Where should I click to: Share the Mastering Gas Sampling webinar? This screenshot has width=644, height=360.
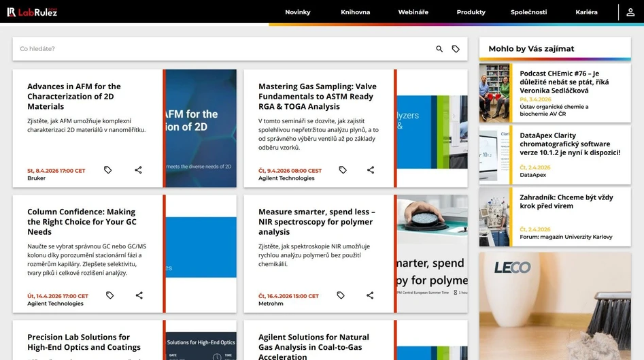[x=371, y=170]
